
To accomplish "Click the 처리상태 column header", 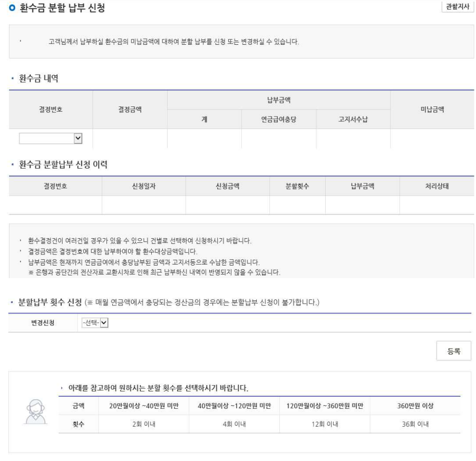I will coord(436,186).
